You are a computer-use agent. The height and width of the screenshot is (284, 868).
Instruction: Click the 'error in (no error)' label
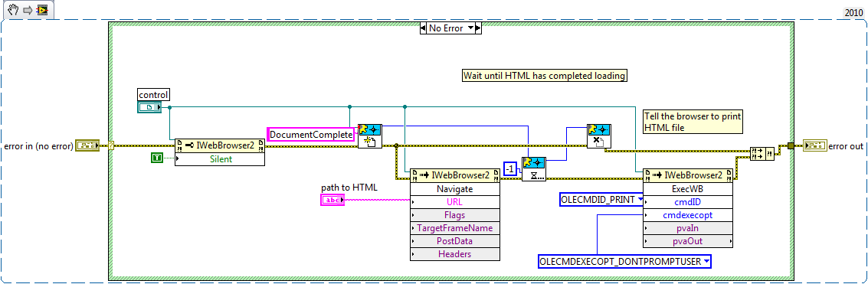[38, 146]
